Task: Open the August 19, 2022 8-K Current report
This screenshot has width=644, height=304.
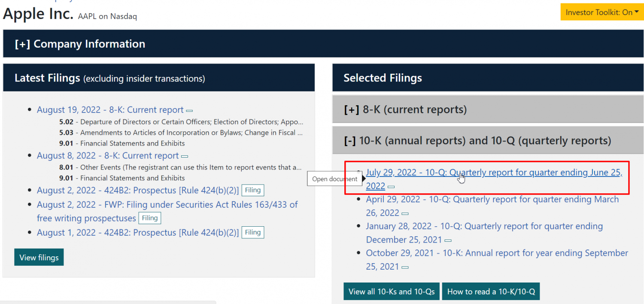Action: (x=110, y=110)
